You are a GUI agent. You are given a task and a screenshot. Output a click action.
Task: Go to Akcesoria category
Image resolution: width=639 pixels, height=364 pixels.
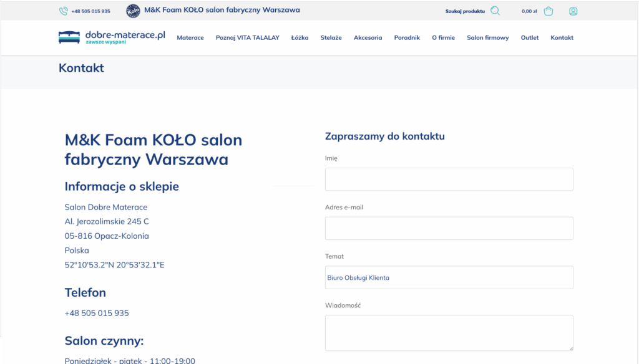click(368, 37)
